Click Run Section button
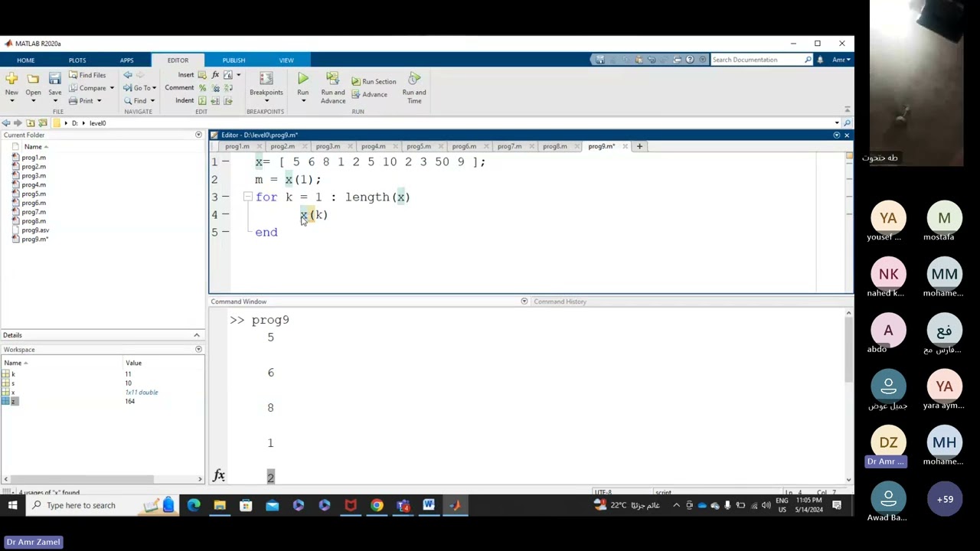The height and width of the screenshot is (551, 980). (374, 81)
